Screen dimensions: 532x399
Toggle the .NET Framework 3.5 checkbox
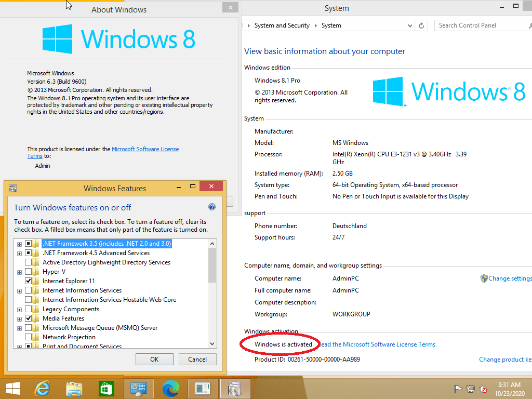pos(28,244)
